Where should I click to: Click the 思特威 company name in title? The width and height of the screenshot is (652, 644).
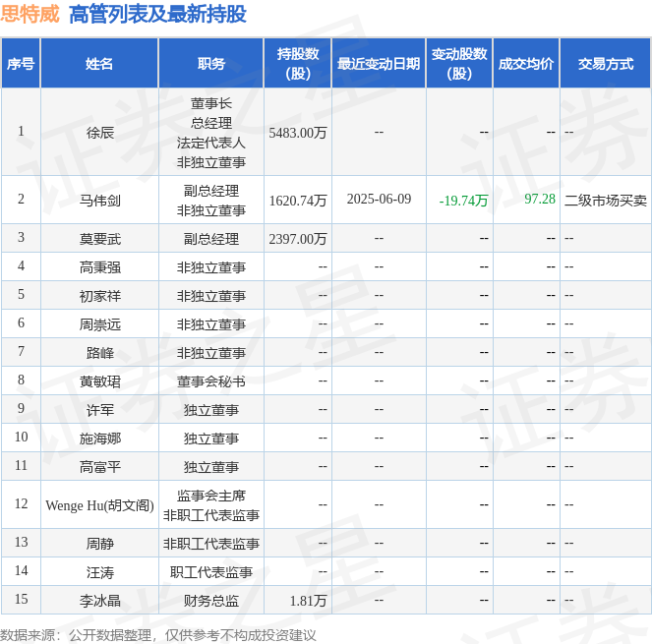pyautogui.click(x=30, y=14)
